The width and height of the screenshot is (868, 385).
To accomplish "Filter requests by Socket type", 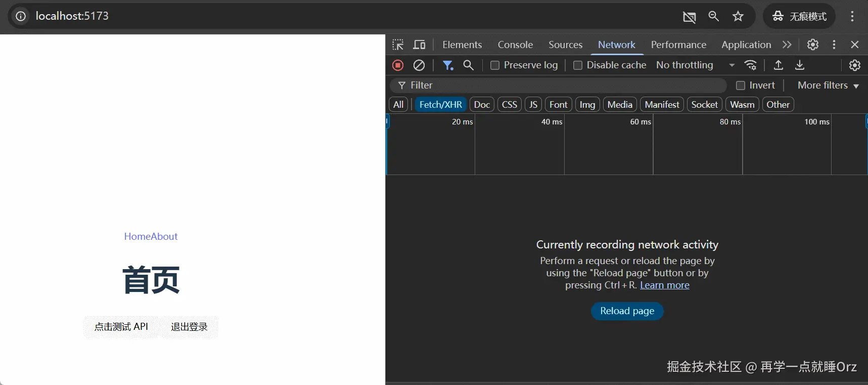I will 705,105.
